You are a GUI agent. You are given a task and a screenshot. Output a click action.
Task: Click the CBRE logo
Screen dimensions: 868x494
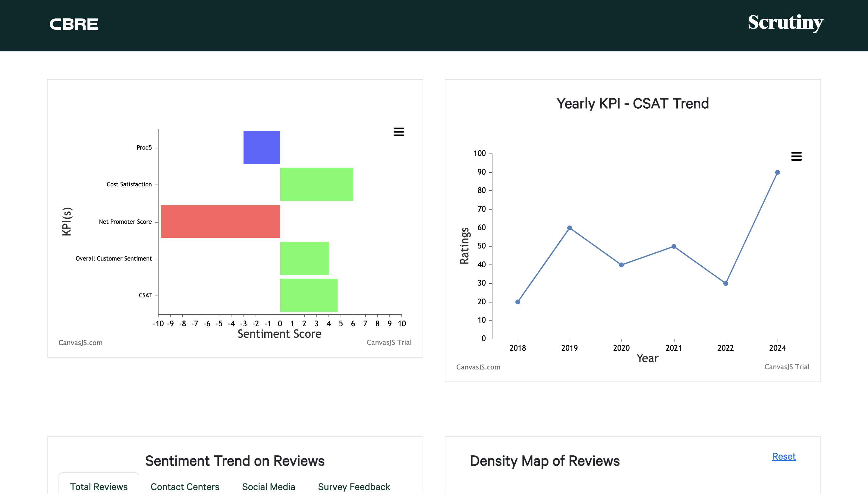pos(74,24)
